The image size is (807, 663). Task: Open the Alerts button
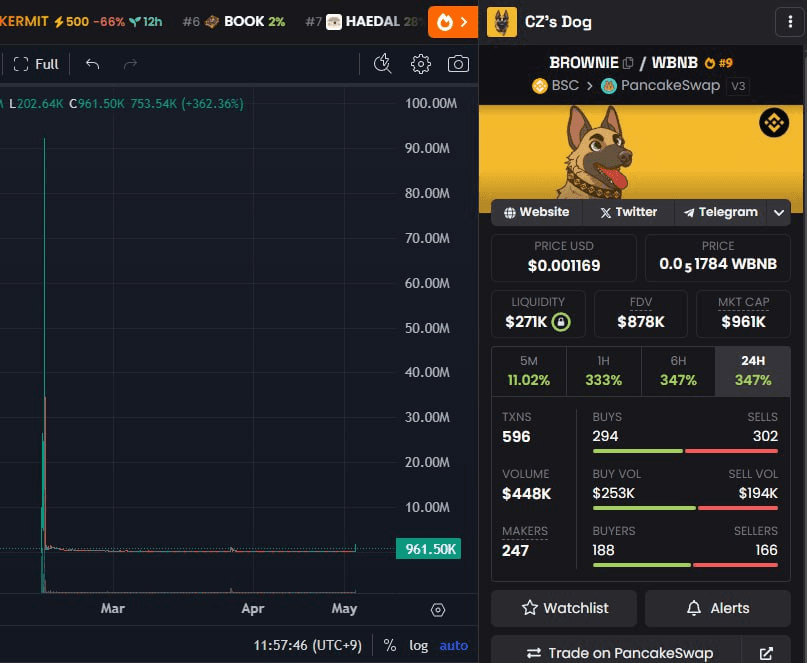[717, 608]
